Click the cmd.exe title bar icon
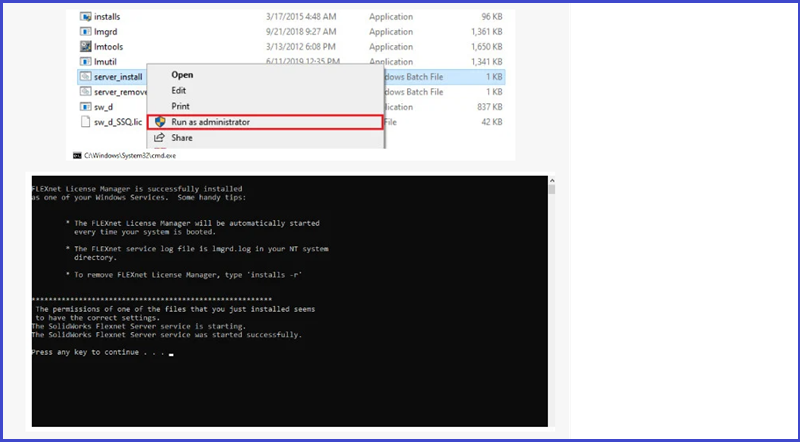Screen dimensions: 800x442 pos(74,155)
